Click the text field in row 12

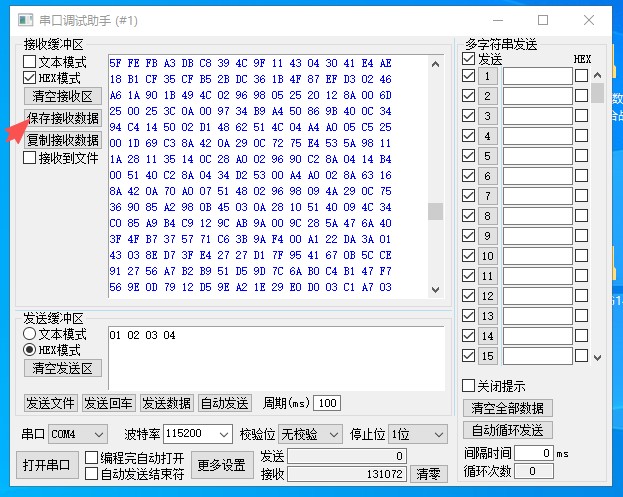pyautogui.click(x=538, y=296)
